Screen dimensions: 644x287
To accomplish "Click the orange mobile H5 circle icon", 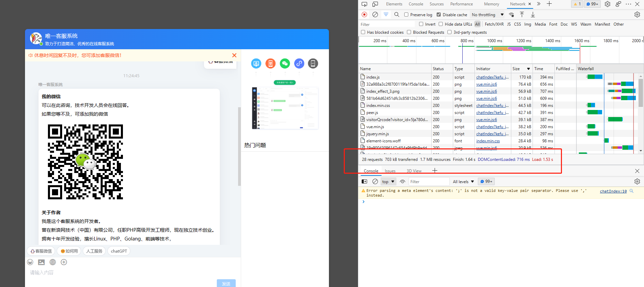I will point(271,63).
